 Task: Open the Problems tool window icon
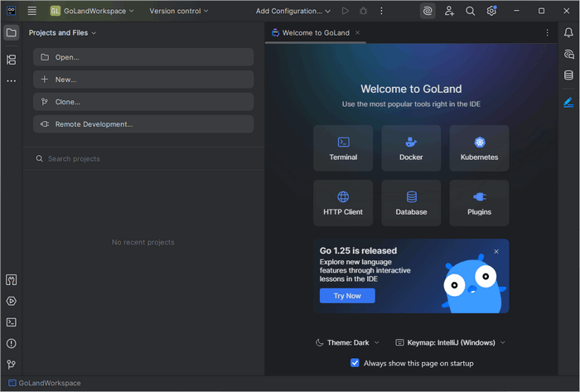pos(11,343)
